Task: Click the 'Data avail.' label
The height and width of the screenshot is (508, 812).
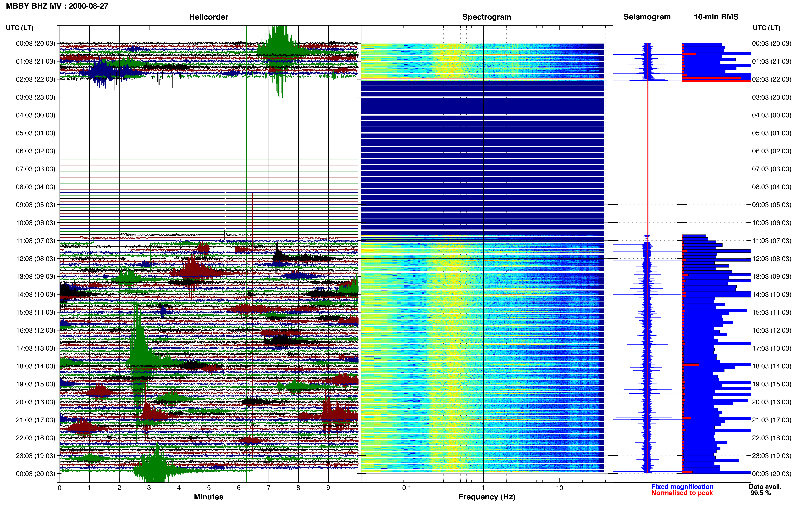Action: (x=765, y=486)
